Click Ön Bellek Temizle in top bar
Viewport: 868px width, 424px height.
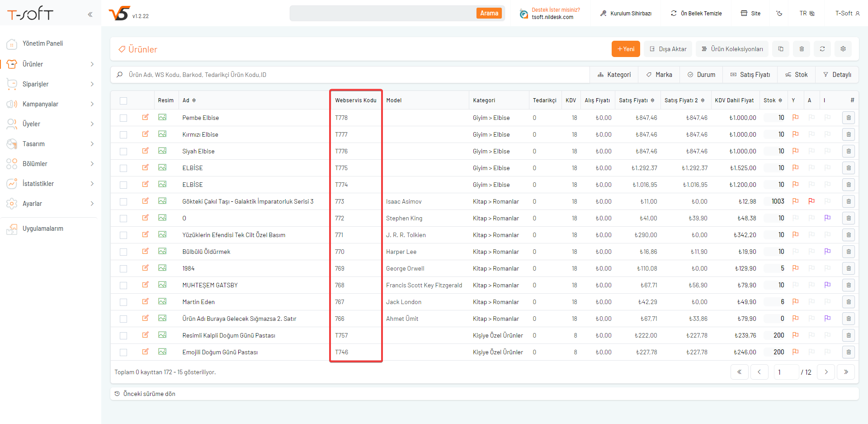696,14
